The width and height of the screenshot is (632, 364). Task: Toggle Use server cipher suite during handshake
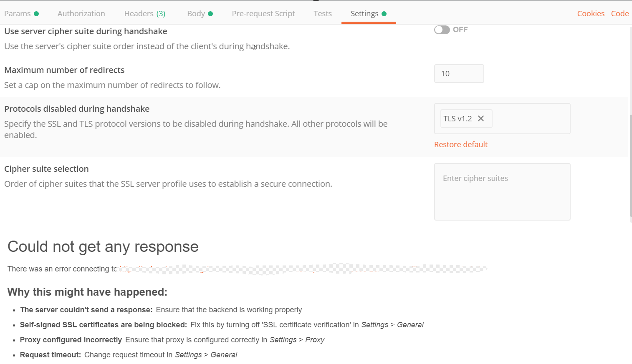442,30
